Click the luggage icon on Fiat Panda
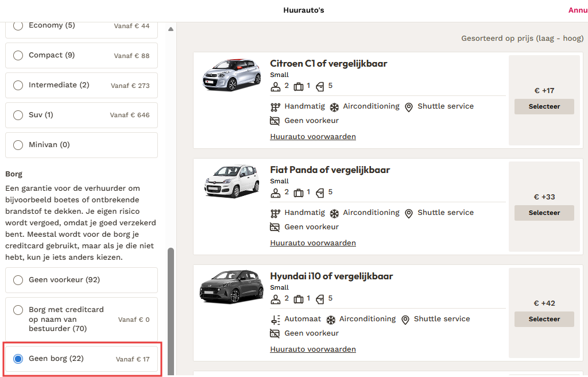The image size is (588, 377). pyautogui.click(x=299, y=193)
